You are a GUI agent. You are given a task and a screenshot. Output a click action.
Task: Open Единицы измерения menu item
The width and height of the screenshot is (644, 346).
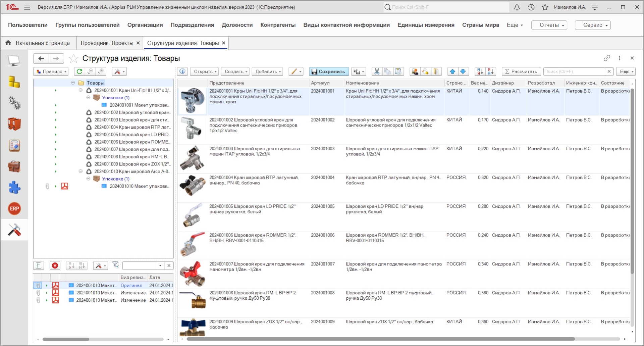pos(426,25)
